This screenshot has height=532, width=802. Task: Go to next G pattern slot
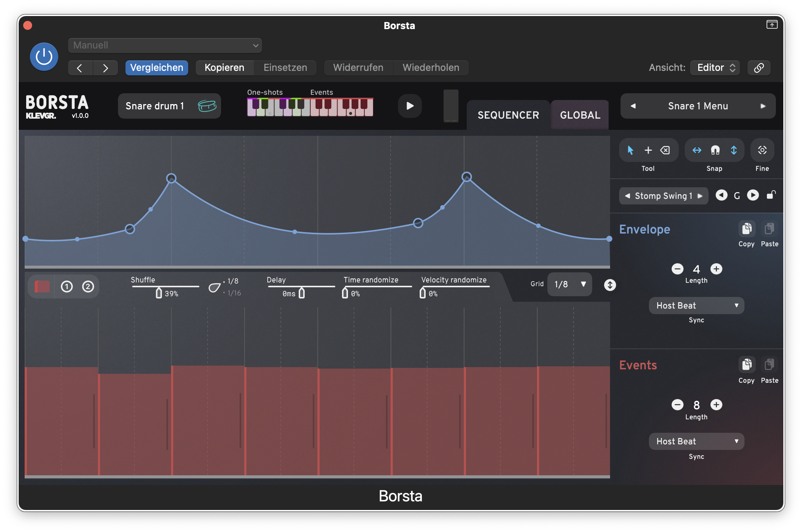(x=753, y=195)
